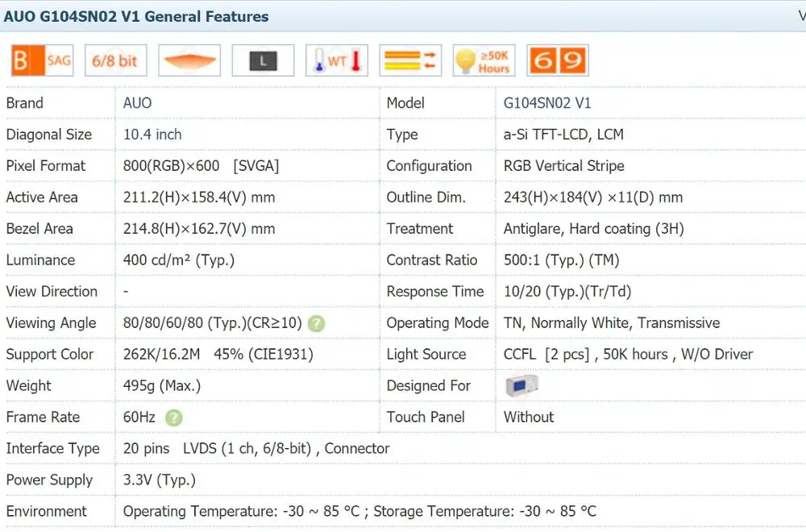This screenshot has height=532, width=806.
Task: Click the View Direction row label
Action: [52, 292]
